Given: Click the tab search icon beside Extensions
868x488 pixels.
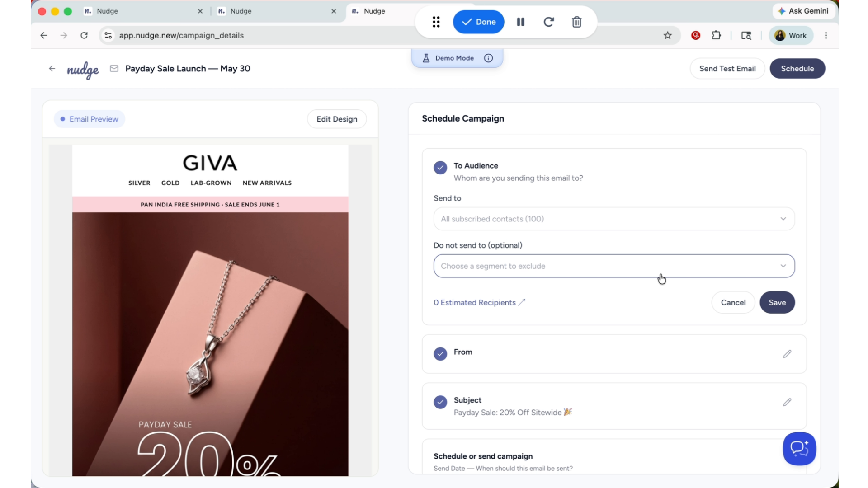Looking at the screenshot, I should (x=746, y=35).
